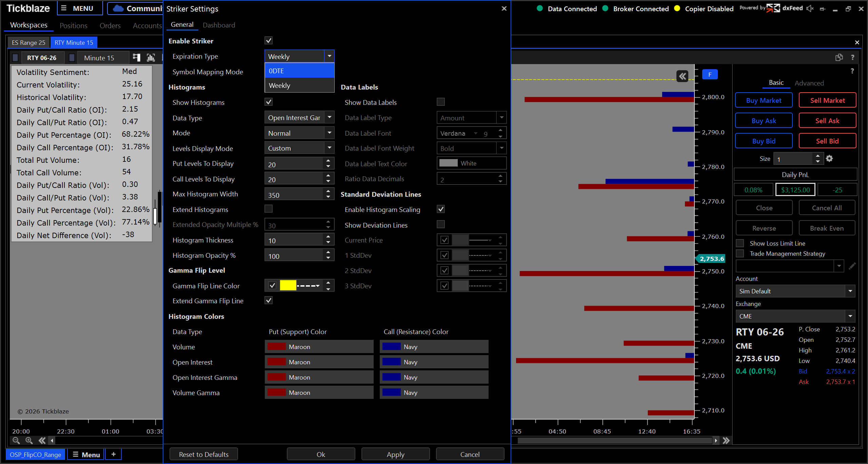
Task: Edit trade management strategy pencil icon
Action: (x=852, y=266)
